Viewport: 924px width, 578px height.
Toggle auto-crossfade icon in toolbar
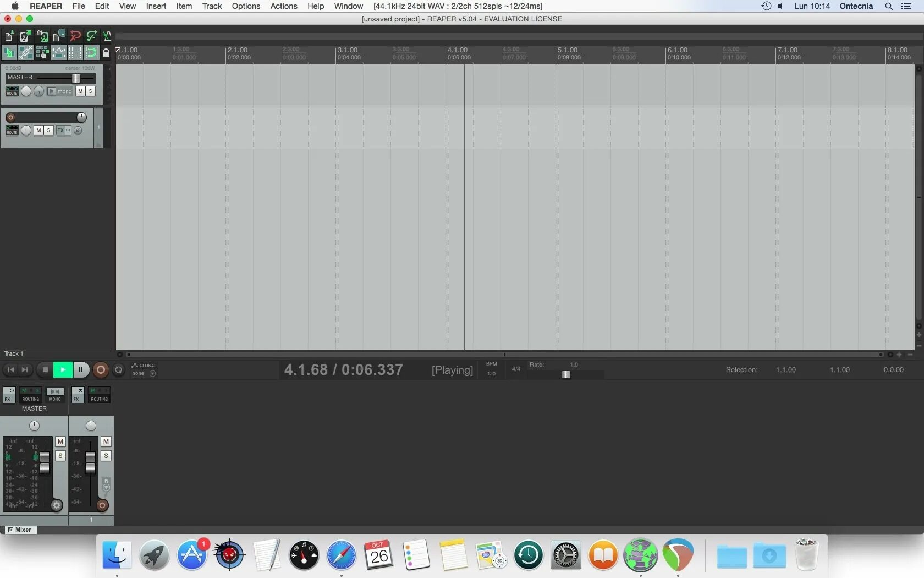[9, 53]
